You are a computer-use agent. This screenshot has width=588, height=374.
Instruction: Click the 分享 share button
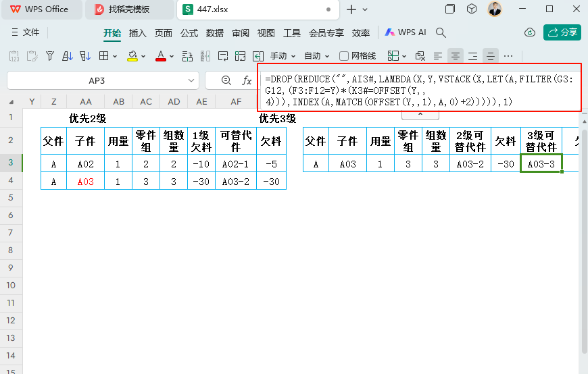coord(562,32)
